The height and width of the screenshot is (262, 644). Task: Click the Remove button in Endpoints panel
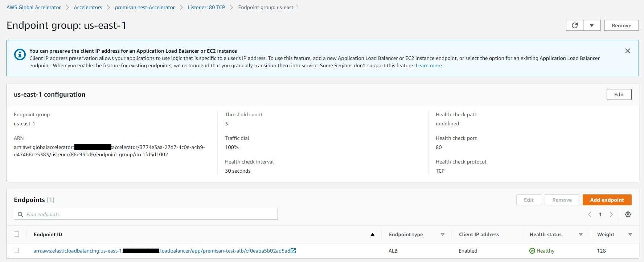562,200
